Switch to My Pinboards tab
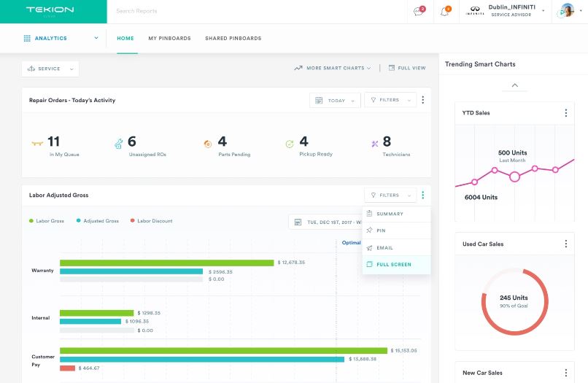588x383 pixels. click(x=169, y=38)
